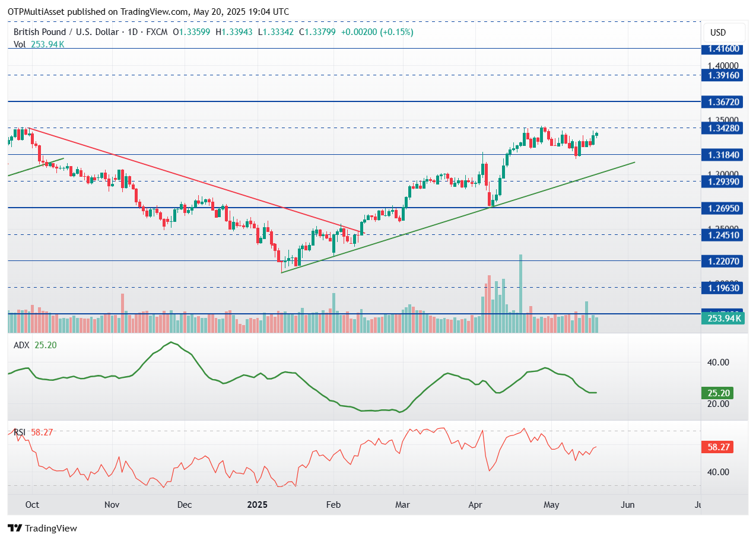Click the Vol indicator legend
This screenshot has width=756, height=541.
39,44
